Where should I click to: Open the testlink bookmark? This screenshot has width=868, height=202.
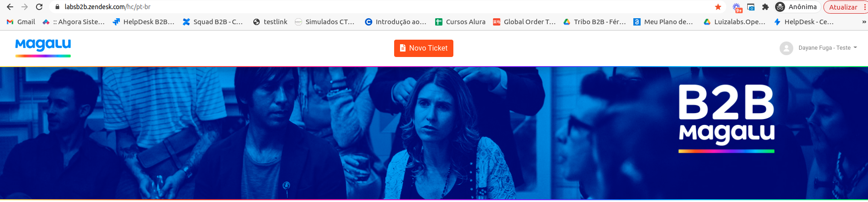(x=270, y=22)
